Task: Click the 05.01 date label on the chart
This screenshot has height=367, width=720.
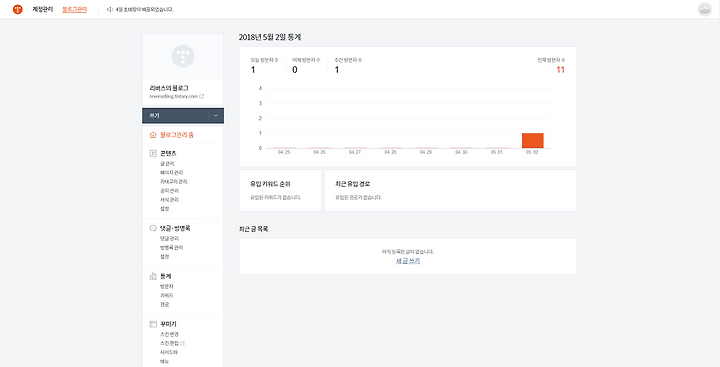Action: coord(497,152)
